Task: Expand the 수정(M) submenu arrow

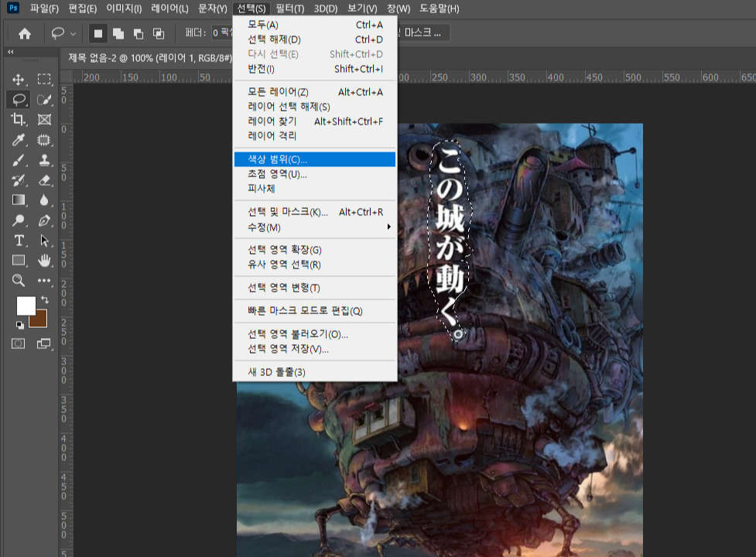Action: point(388,227)
